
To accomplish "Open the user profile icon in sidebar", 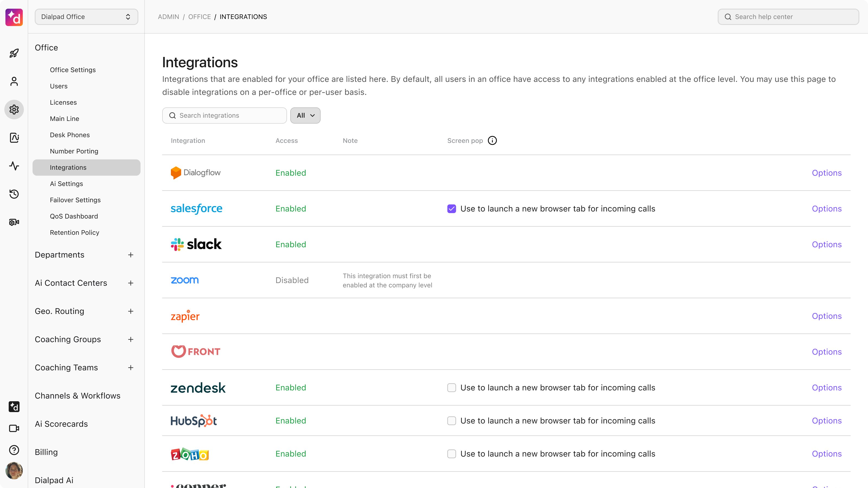I will (14, 81).
